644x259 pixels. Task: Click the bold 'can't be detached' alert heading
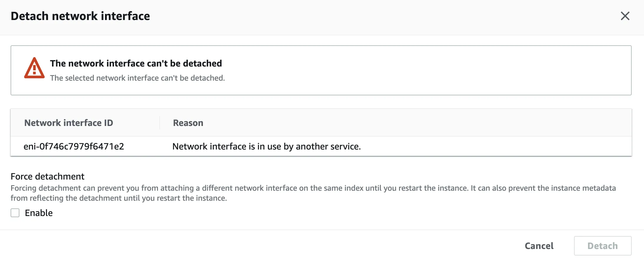coord(136,63)
